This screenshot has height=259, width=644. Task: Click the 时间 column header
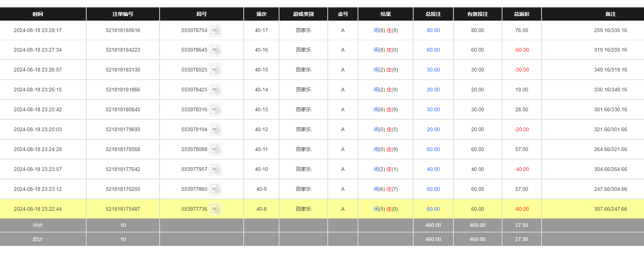pos(38,14)
